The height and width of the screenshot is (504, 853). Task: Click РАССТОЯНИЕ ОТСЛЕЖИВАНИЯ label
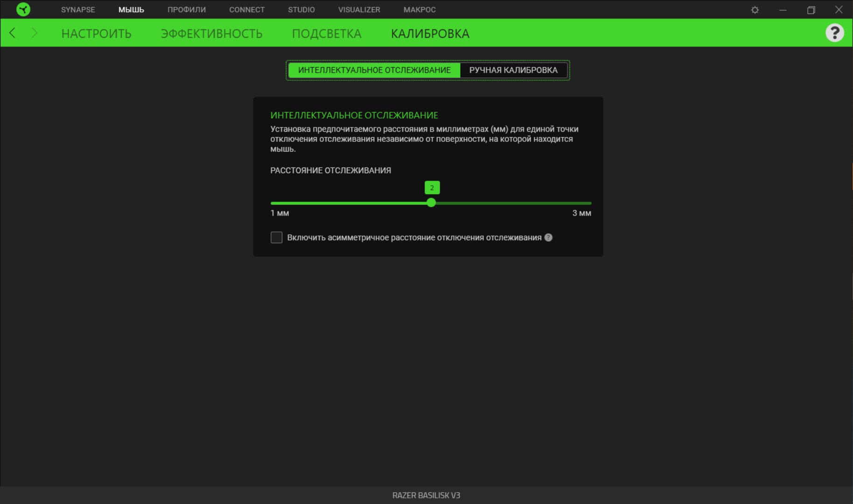point(330,171)
